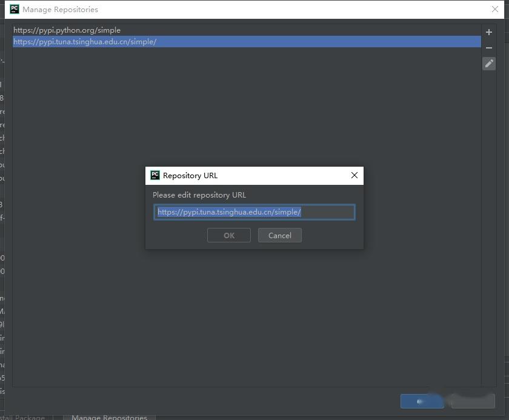Click PyCharm logo in Manage Repositories title bar
Viewport: 509px width, 420px height.
pyautogui.click(x=15, y=9)
